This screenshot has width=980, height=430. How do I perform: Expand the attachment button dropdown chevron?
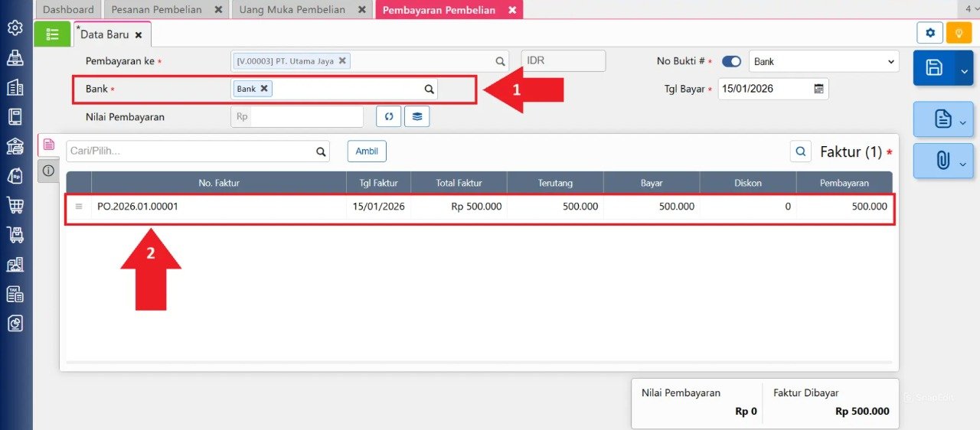[962, 163]
